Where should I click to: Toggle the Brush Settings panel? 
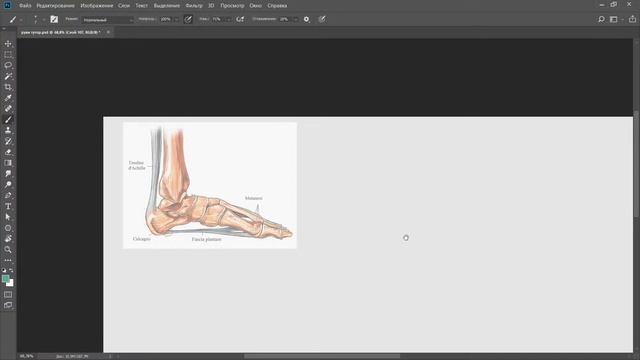coord(54,19)
